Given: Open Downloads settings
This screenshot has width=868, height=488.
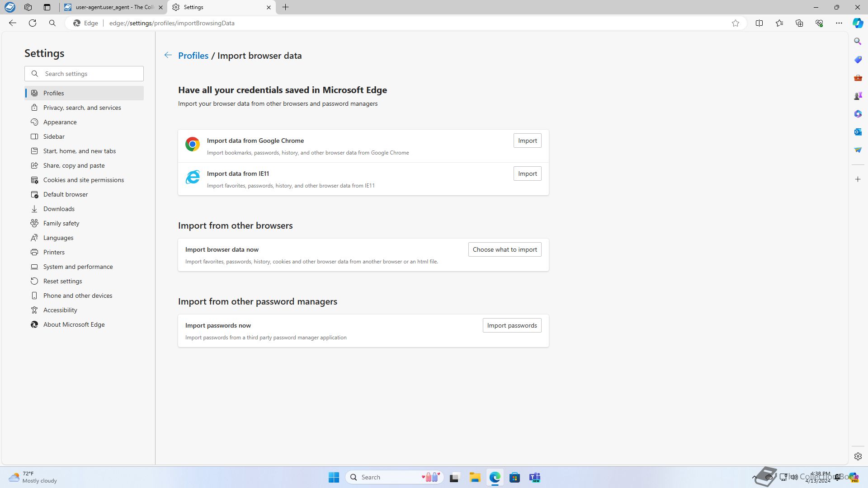Looking at the screenshot, I should pos(84,209).
